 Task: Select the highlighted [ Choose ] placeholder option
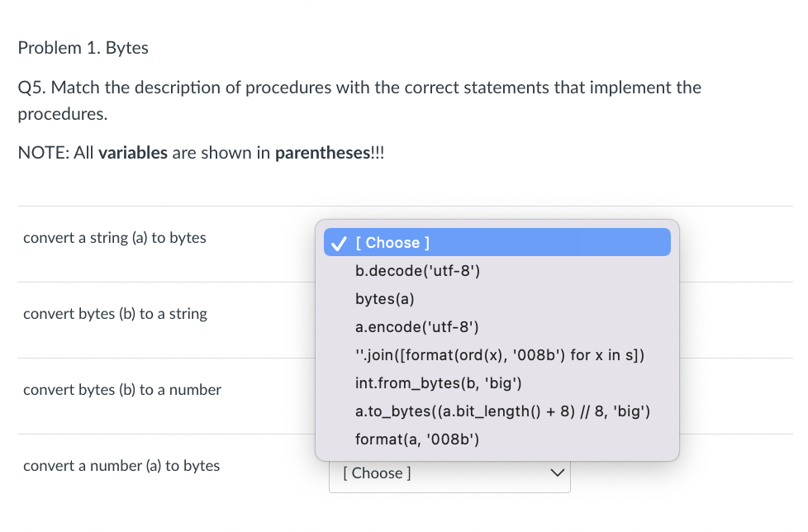tap(392, 243)
